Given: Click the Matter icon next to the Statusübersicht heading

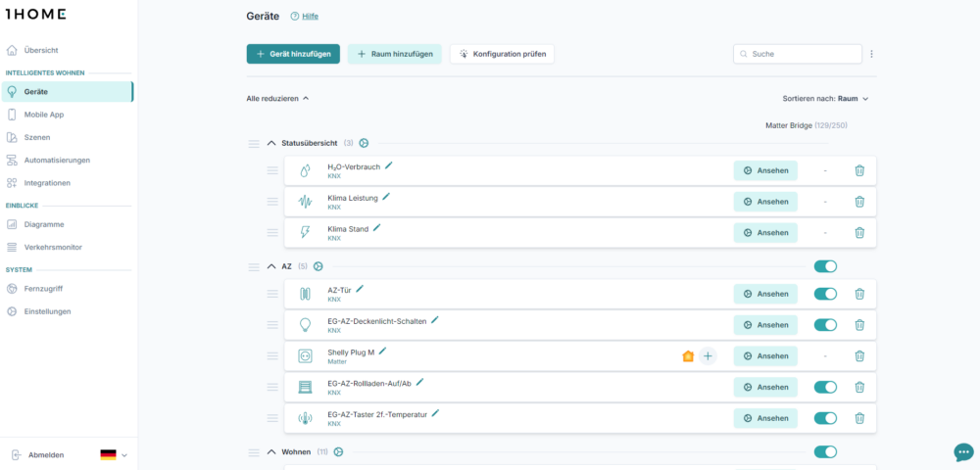Looking at the screenshot, I should (364, 143).
